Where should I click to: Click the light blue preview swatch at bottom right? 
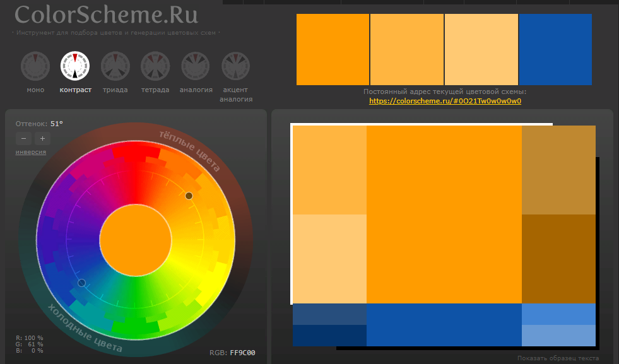coord(558,336)
